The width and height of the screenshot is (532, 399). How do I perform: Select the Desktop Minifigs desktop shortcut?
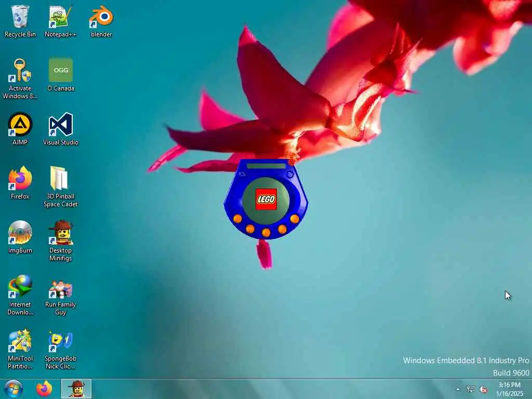tap(60, 241)
